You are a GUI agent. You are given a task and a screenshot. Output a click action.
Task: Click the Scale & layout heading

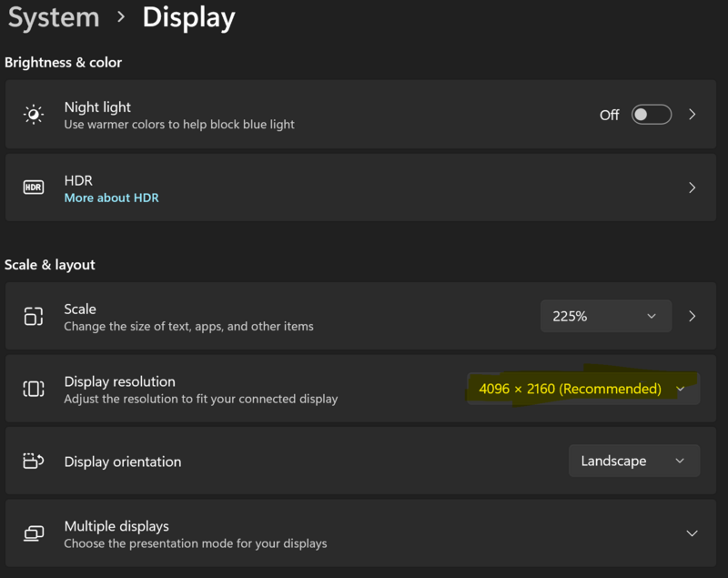tap(50, 265)
